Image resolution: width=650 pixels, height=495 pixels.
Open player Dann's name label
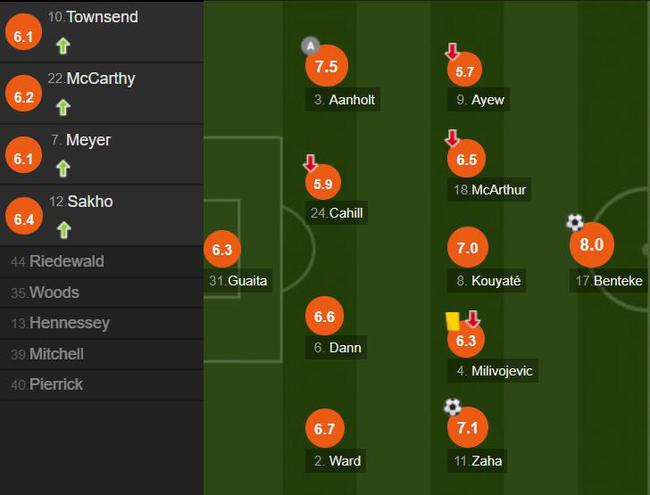[x=337, y=347]
